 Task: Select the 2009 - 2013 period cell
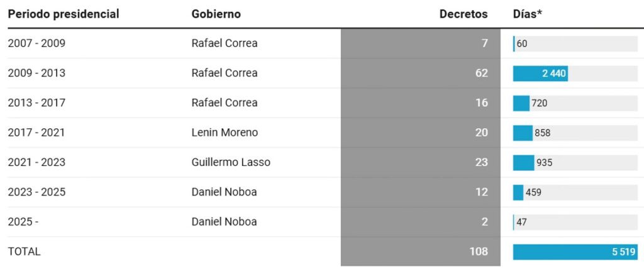tap(36, 73)
